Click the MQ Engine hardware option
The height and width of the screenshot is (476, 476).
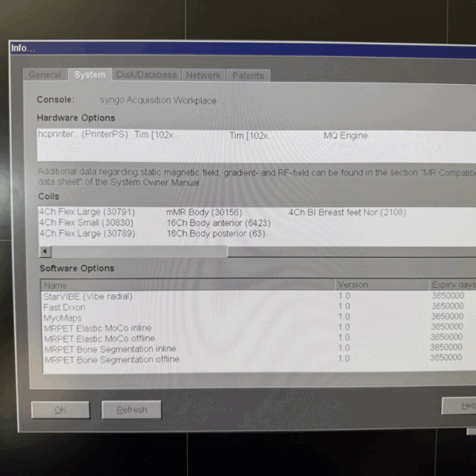tap(345, 136)
